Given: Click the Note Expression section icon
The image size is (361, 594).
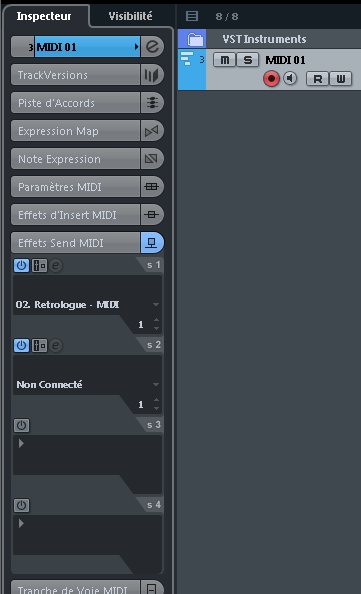Looking at the screenshot, I should [152, 159].
